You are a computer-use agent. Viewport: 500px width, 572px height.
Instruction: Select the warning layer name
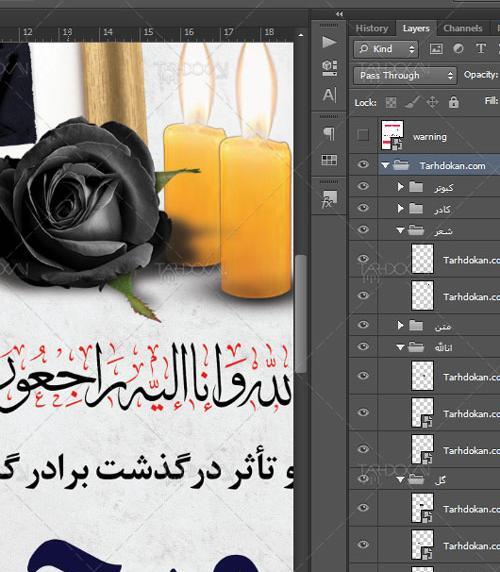430,137
